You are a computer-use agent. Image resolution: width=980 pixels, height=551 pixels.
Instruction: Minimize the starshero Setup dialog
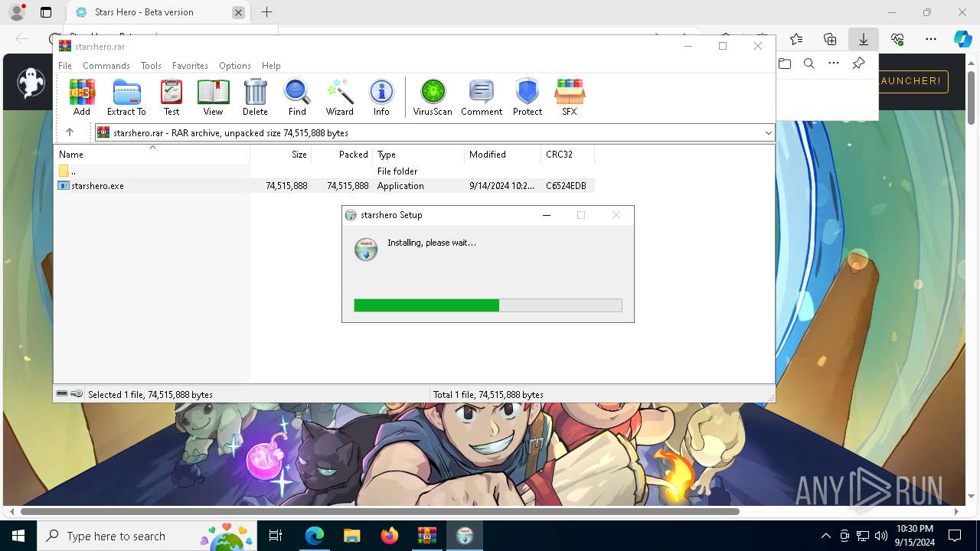pos(547,215)
